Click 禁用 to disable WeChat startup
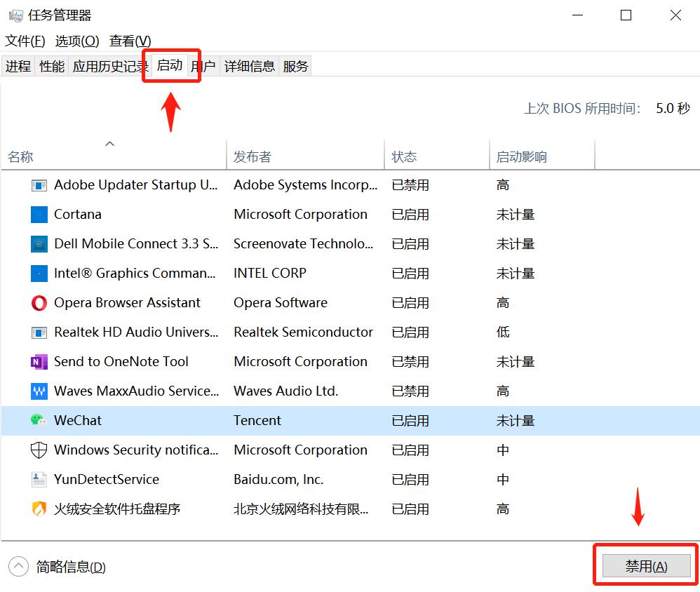The width and height of the screenshot is (700, 592). coord(644,565)
